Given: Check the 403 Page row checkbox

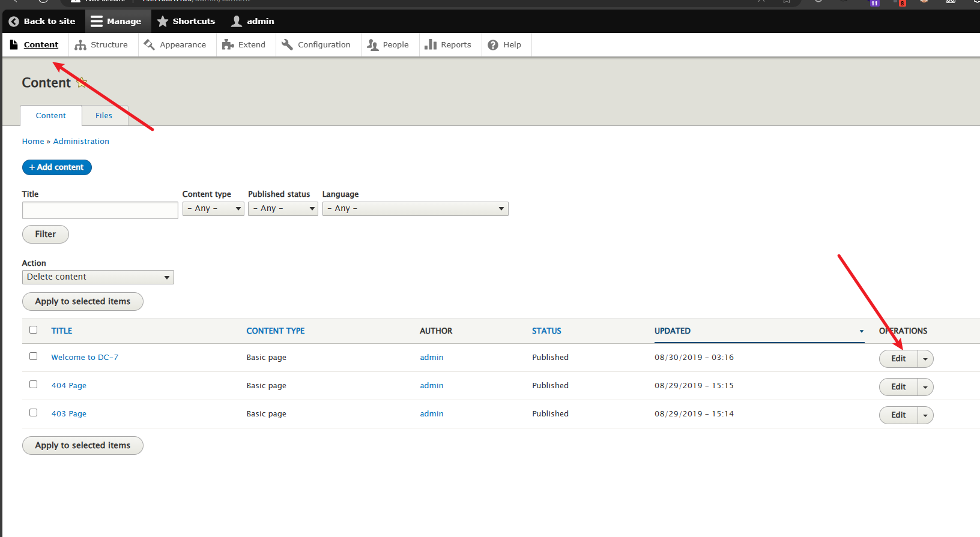Looking at the screenshot, I should 33,412.
